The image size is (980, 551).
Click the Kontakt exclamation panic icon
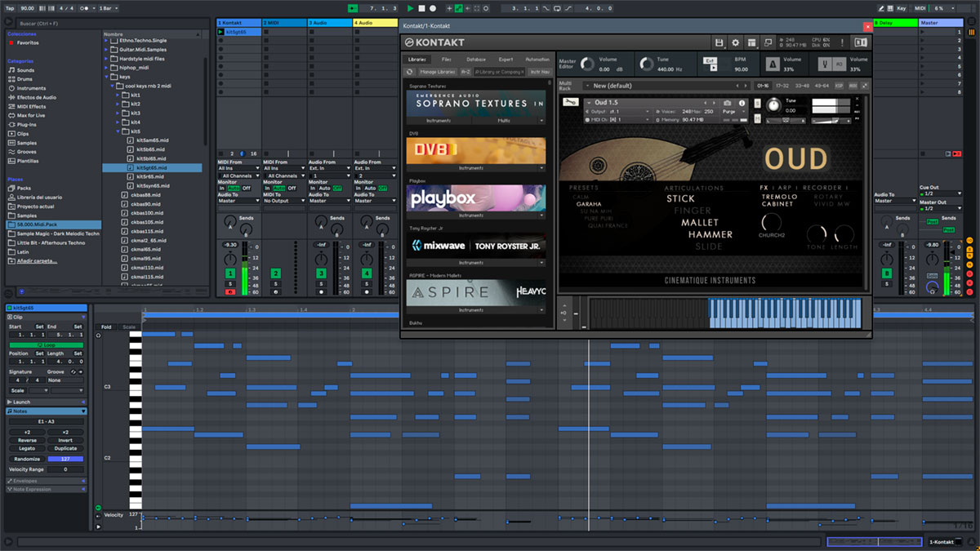(x=841, y=42)
